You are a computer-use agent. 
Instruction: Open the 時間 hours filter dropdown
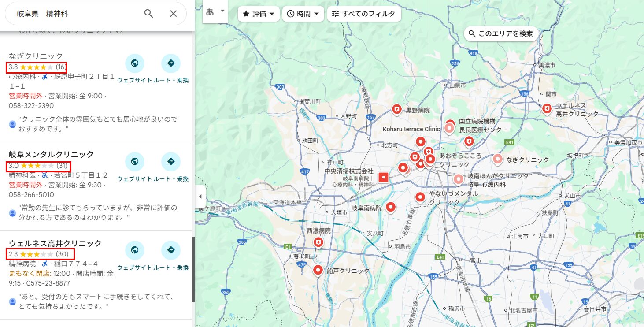(303, 14)
